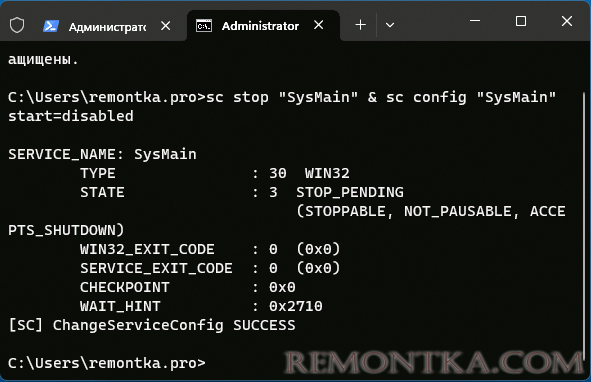Click the cmd icon on the Administrator tab
The height and width of the screenshot is (382, 591).
click(x=204, y=26)
